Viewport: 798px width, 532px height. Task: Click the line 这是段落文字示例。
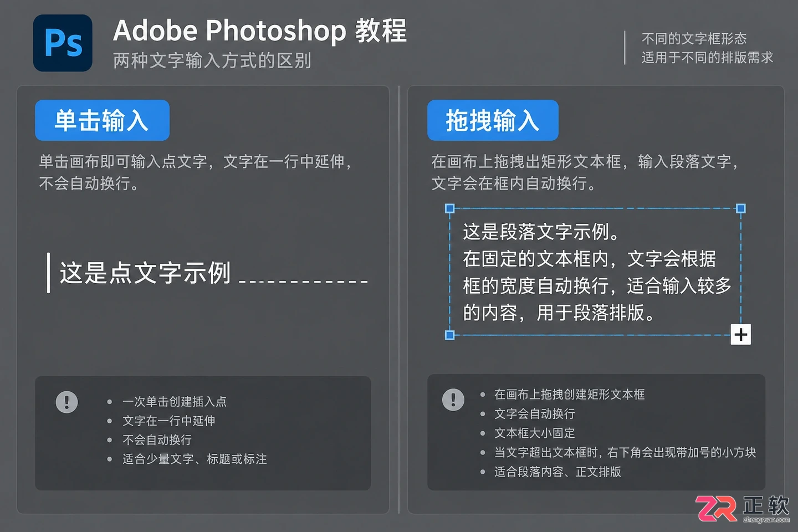[x=541, y=232]
